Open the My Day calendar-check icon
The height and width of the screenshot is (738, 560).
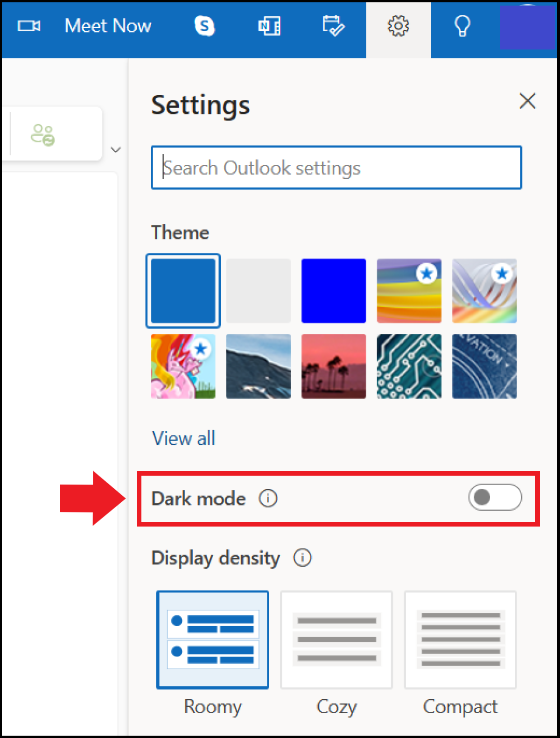pos(333,26)
